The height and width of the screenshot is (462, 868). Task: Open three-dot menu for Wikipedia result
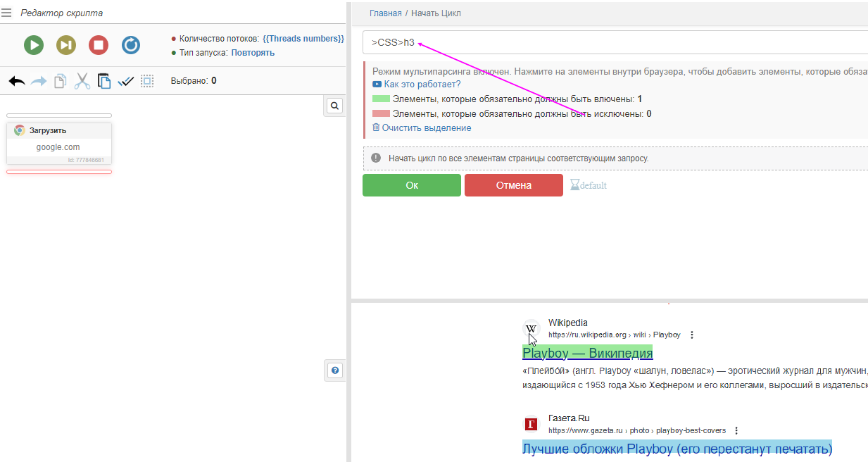(x=692, y=335)
